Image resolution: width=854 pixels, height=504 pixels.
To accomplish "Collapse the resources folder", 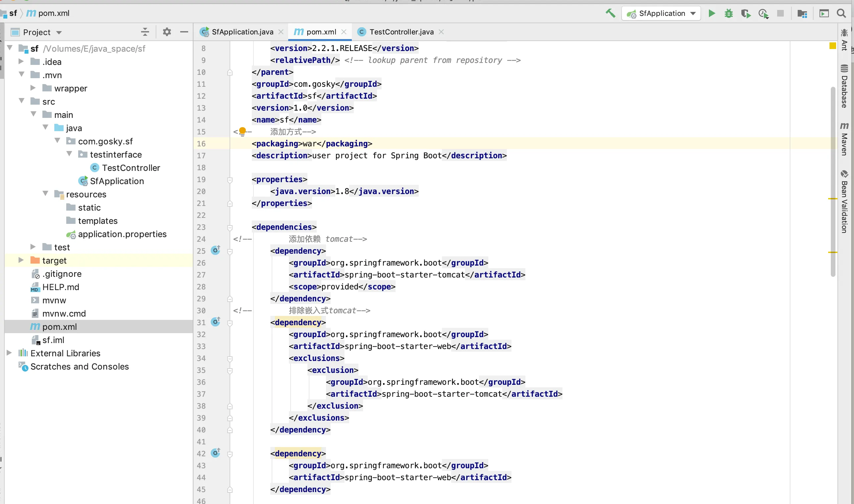I will pyautogui.click(x=45, y=194).
